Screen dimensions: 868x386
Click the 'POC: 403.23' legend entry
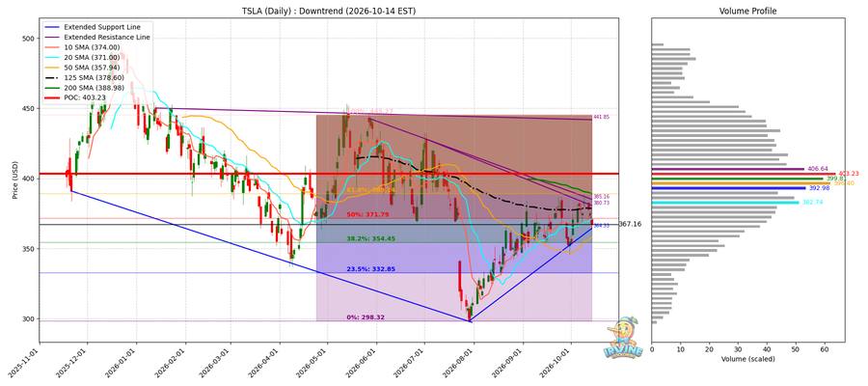[74, 98]
